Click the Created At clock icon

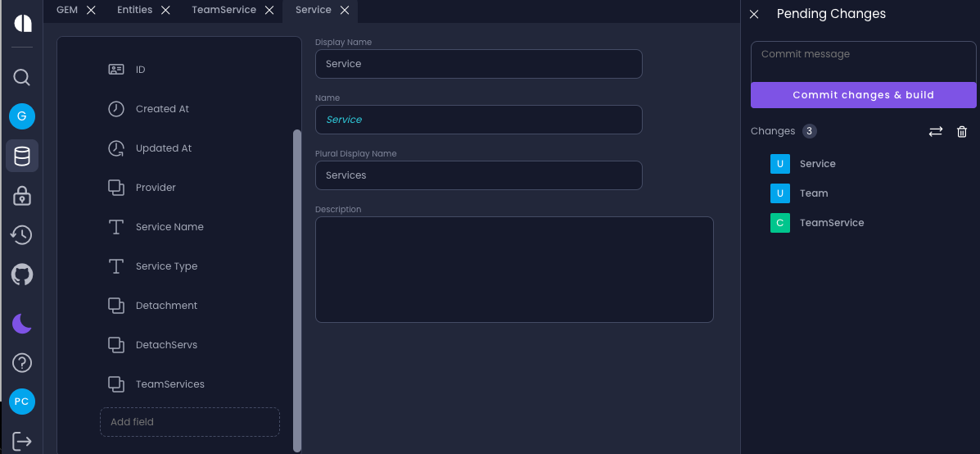(x=116, y=109)
